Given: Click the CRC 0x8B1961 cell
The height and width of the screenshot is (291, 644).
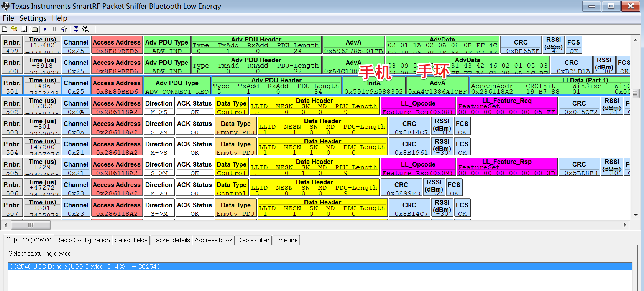Looking at the screenshot, I should [x=409, y=147].
